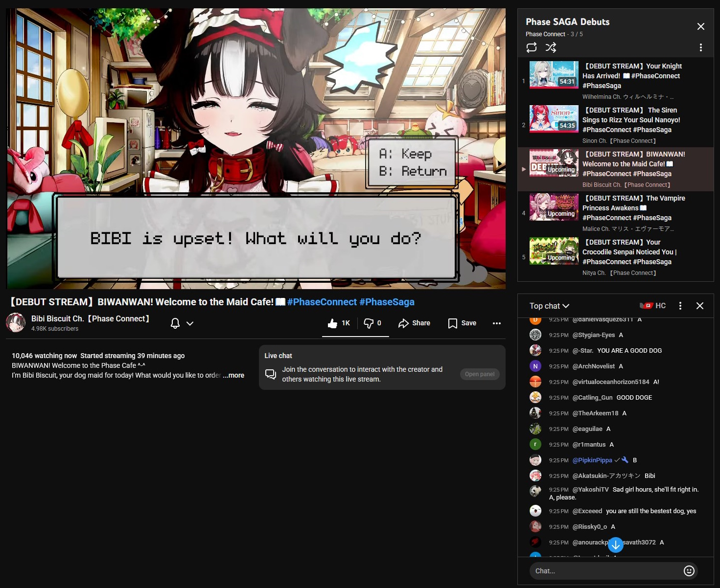Click @Catling_Gun avatar in chat
Screen dimensions: 720x588
535,397
